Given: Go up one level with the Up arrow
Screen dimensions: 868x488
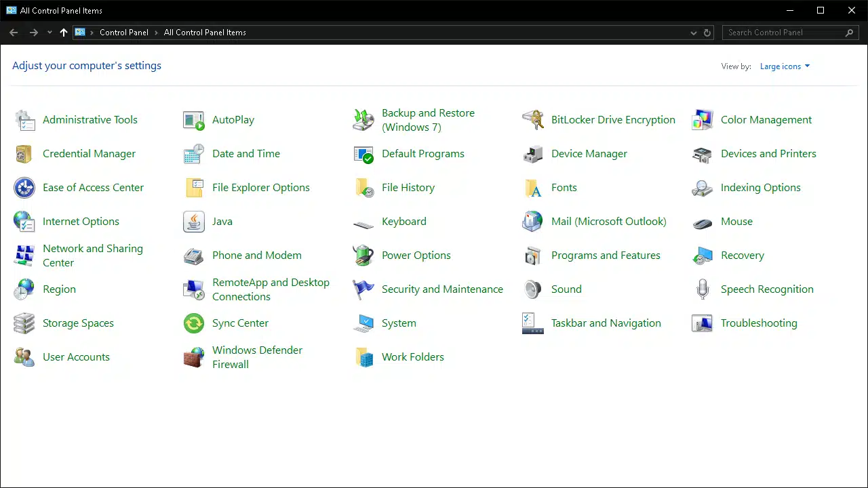Looking at the screenshot, I should pos(64,33).
